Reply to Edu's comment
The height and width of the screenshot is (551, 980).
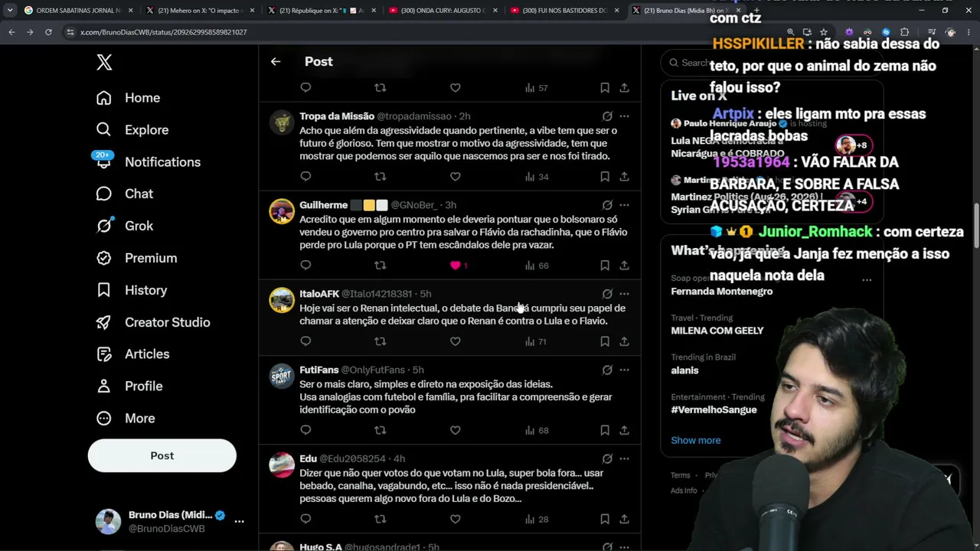pyautogui.click(x=305, y=519)
